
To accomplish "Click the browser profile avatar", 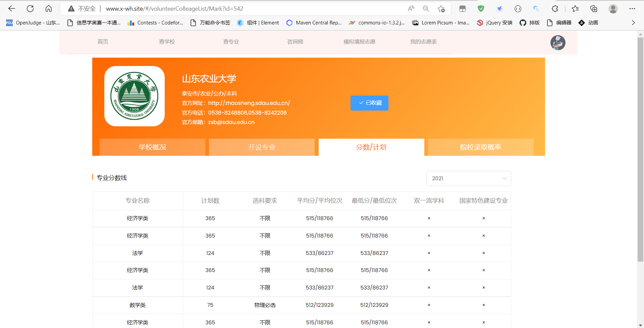I will tap(613, 9).
